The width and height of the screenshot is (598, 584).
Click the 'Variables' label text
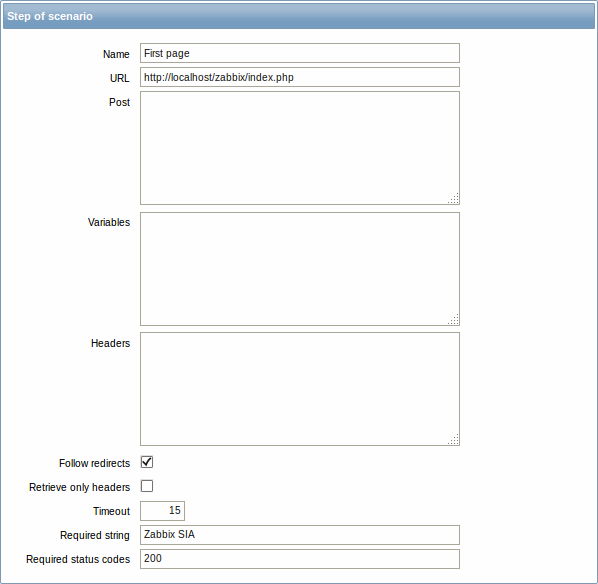click(x=109, y=222)
